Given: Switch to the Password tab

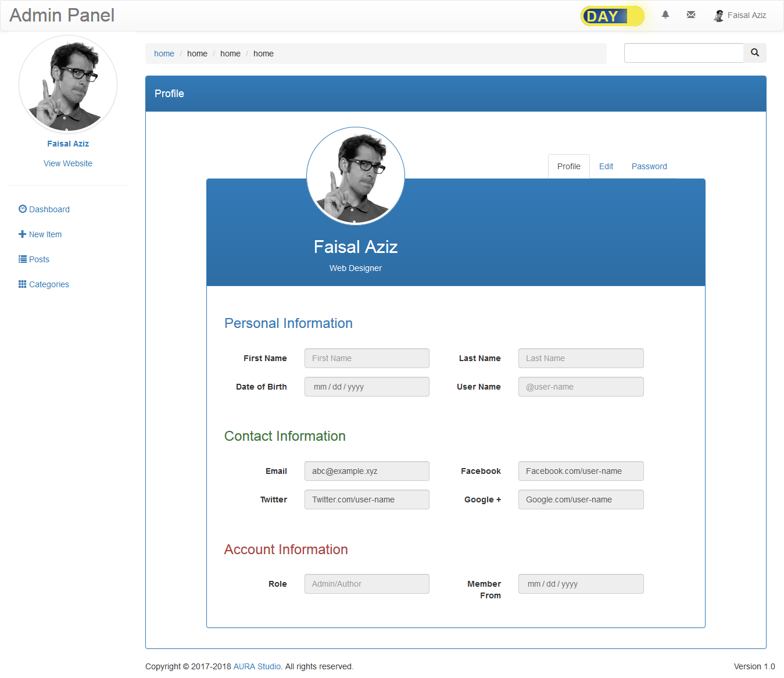Looking at the screenshot, I should click(x=649, y=166).
